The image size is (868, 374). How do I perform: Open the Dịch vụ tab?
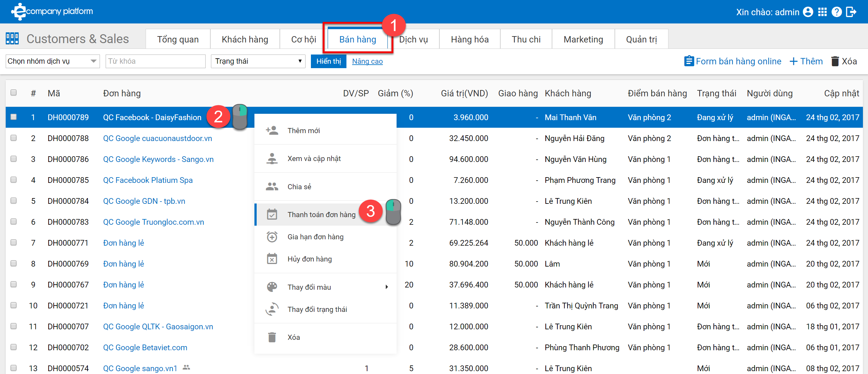coord(413,39)
